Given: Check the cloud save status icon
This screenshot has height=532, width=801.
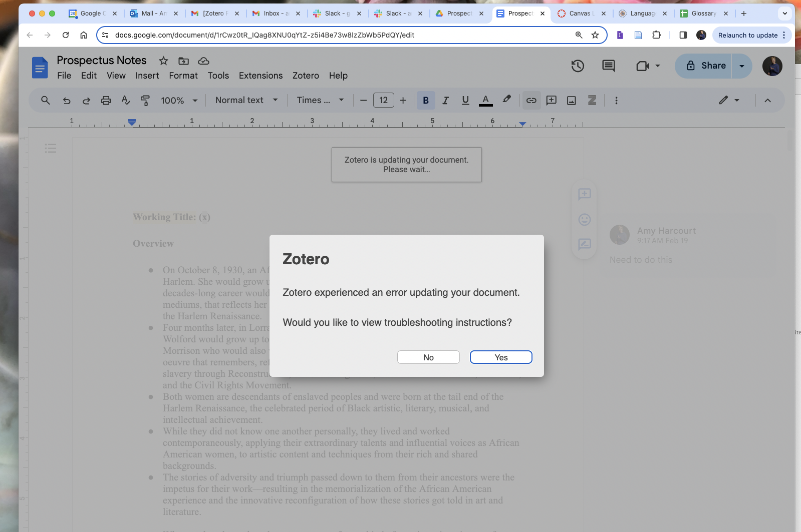Looking at the screenshot, I should [x=203, y=61].
